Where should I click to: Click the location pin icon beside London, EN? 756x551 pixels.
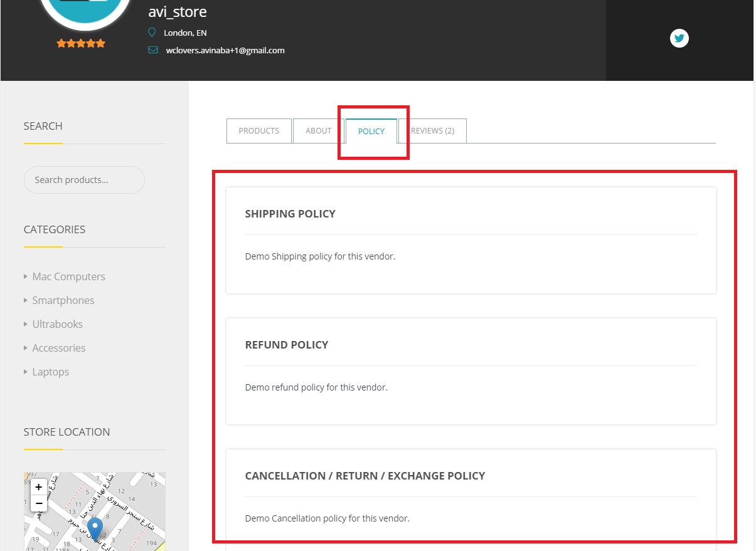151,32
